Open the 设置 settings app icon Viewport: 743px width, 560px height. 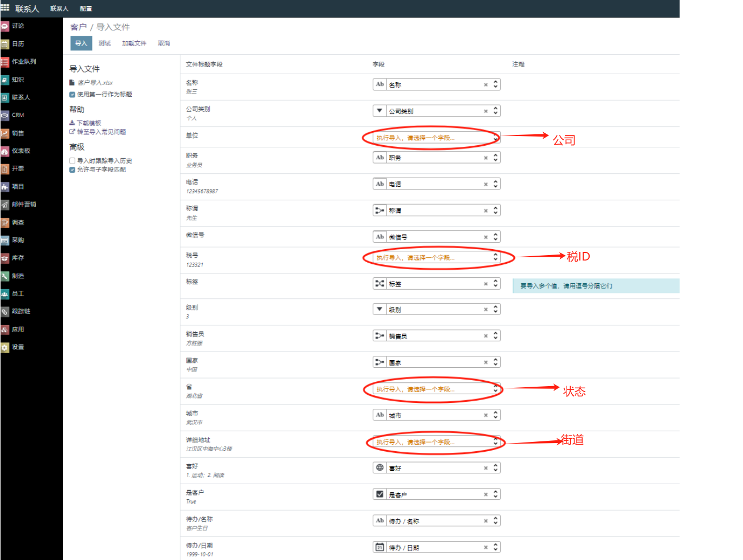tap(5, 347)
